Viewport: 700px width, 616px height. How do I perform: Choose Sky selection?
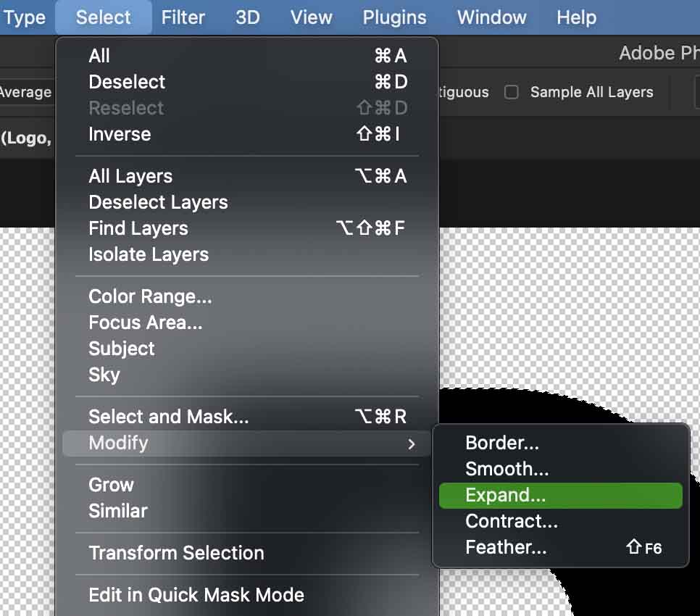pyautogui.click(x=247, y=375)
